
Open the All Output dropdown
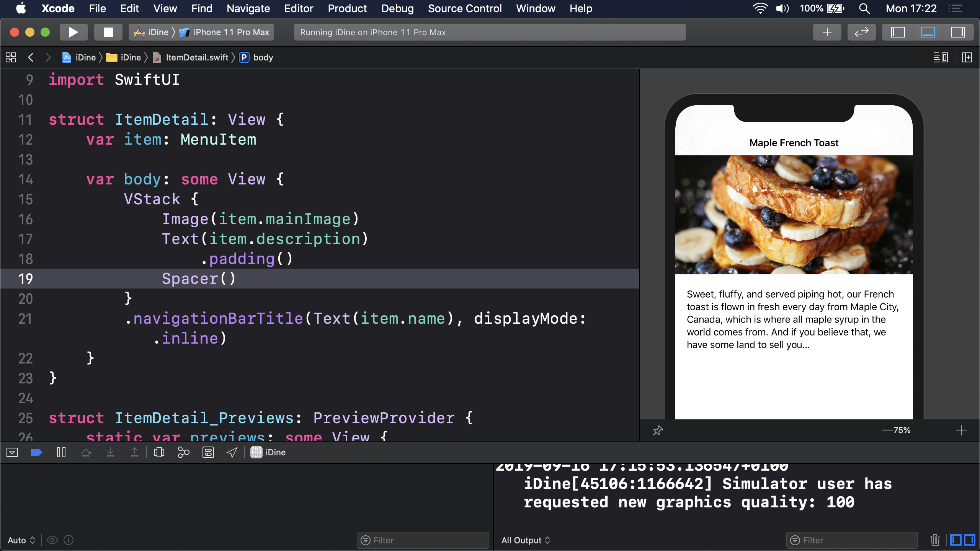click(526, 540)
